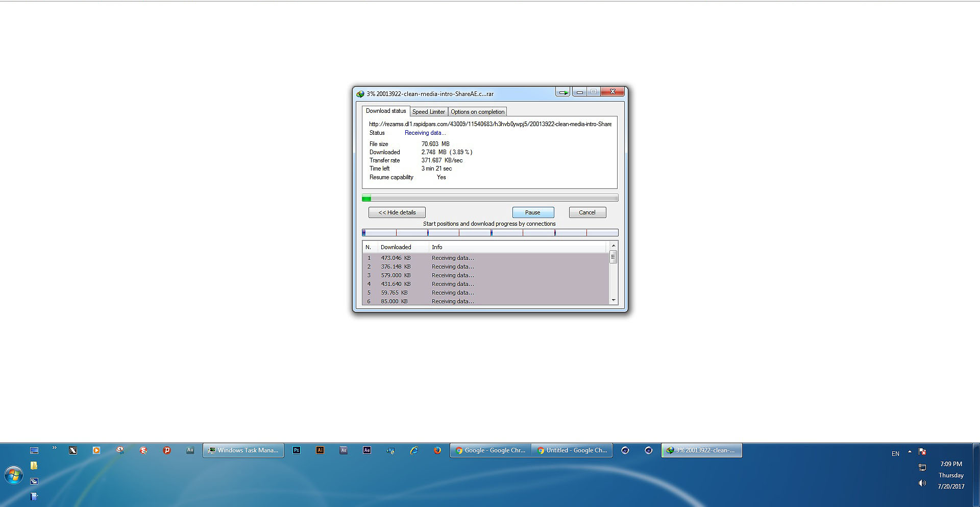This screenshot has height=507, width=980.
Task: Open the dark purple After Effects taskbar icon
Action: point(367,450)
